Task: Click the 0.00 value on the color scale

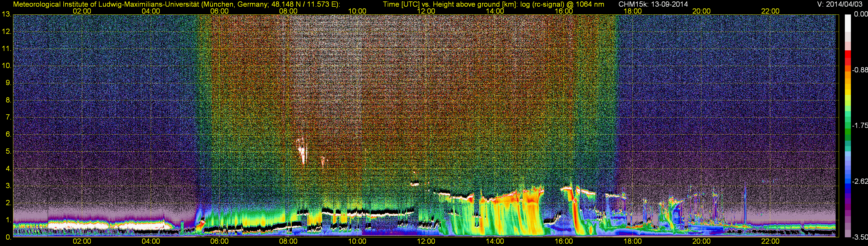Action: coord(860,14)
